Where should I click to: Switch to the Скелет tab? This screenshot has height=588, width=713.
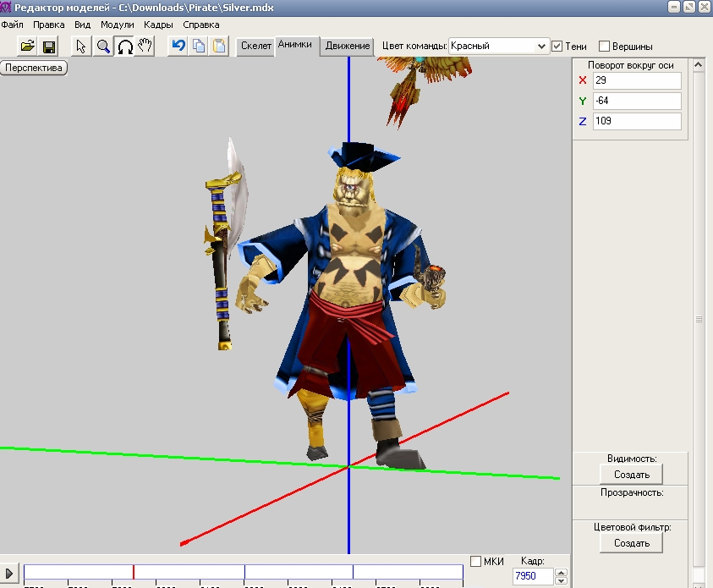pyautogui.click(x=256, y=46)
